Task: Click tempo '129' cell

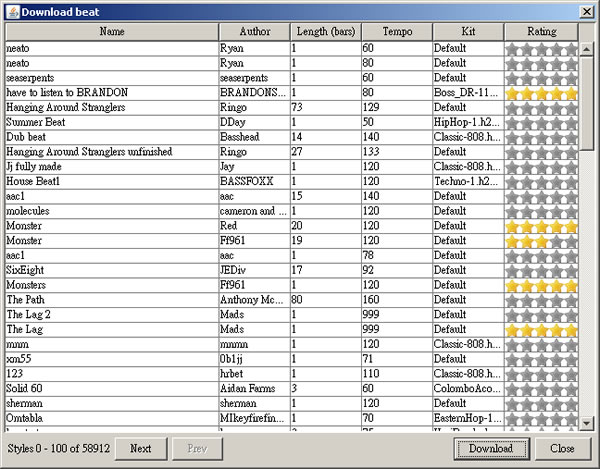Action: [397, 107]
